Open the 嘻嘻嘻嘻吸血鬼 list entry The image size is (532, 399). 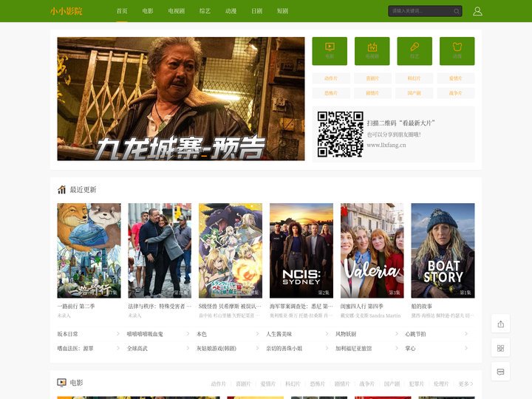[145, 334]
